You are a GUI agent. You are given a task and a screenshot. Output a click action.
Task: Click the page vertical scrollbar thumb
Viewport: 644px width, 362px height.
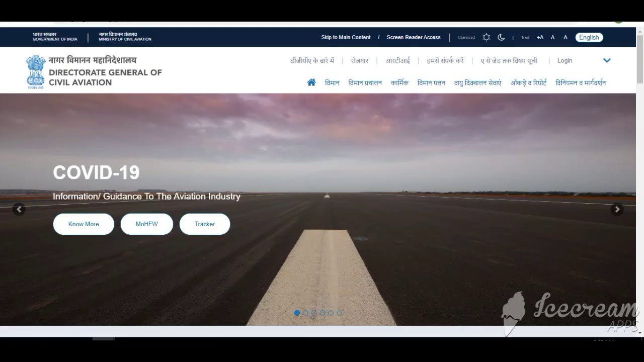640,59
